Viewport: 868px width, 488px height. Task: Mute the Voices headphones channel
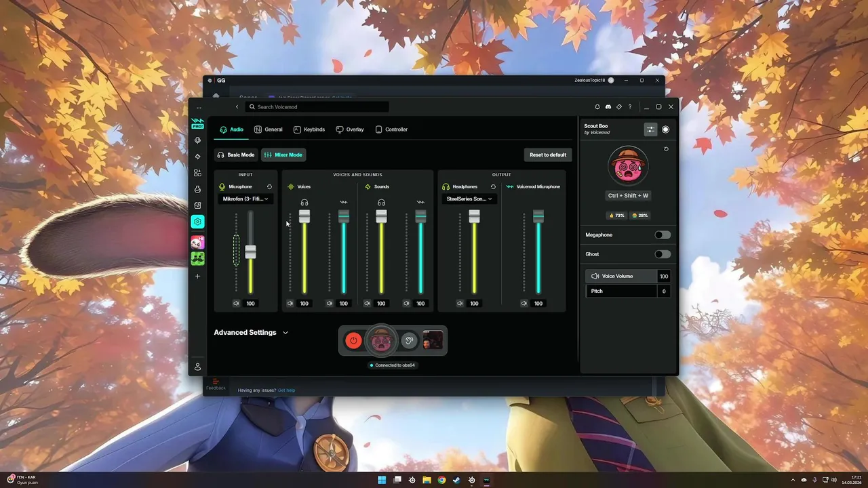290,304
